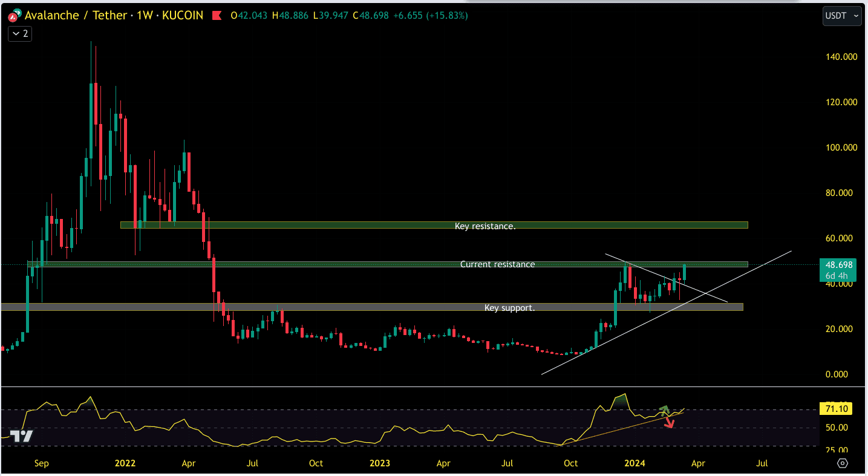Click the 120.000 price axis label
The height and width of the screenshot is (476, 868).
[841, 102]
